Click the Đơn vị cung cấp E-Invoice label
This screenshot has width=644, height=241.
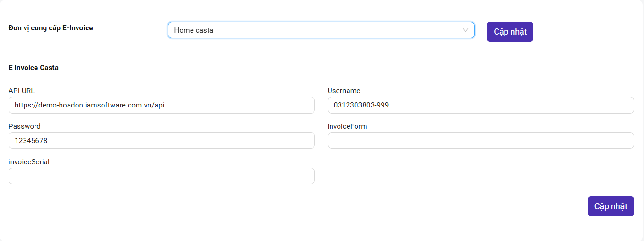point(51,28)
